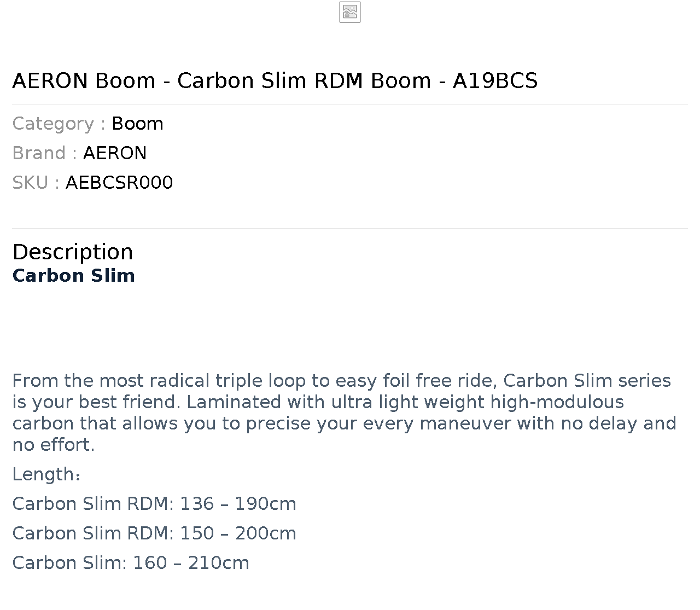
Task: Select the SKU value AEBCSR000
Action: (x=119, y=183)
